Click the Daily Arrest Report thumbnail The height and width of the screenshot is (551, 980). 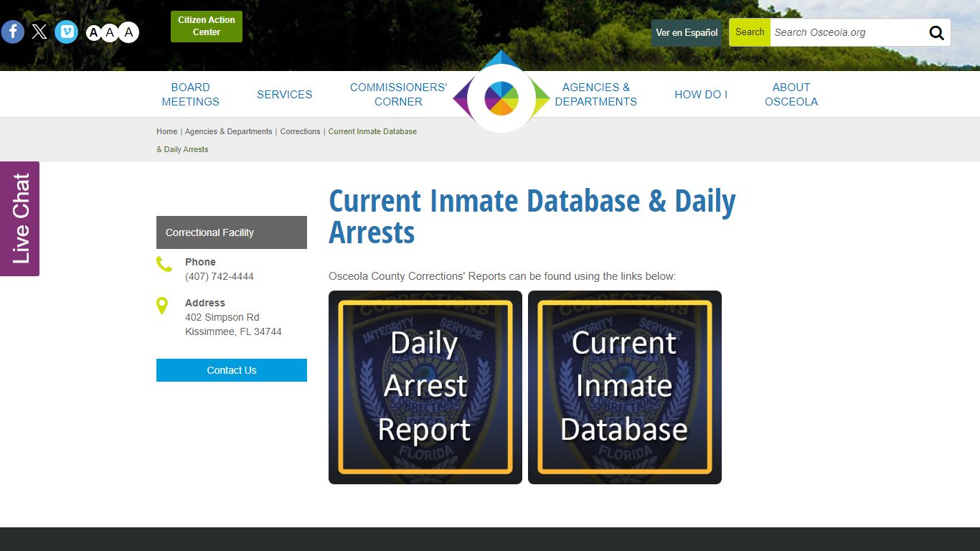point(425,387)
